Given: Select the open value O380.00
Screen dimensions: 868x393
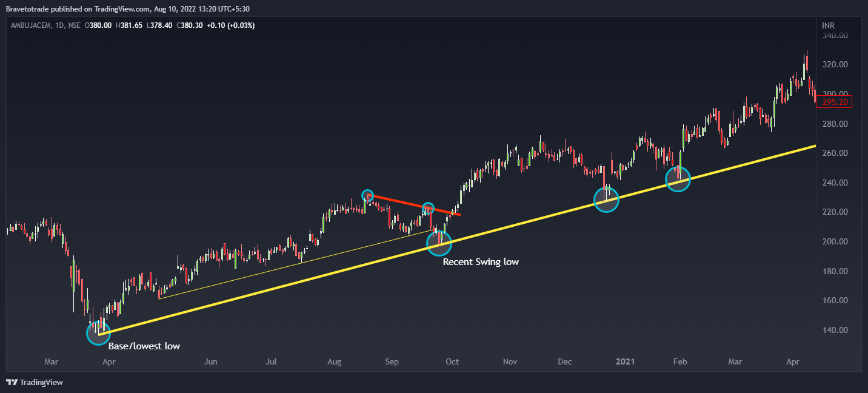Looking at the screenshot, I should [98, 25].
